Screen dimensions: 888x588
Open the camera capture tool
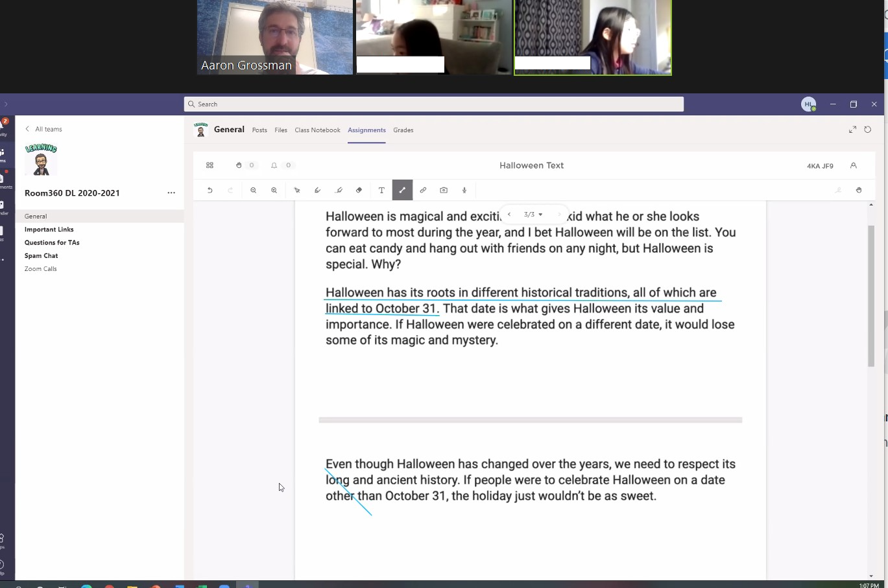point(444,190)
